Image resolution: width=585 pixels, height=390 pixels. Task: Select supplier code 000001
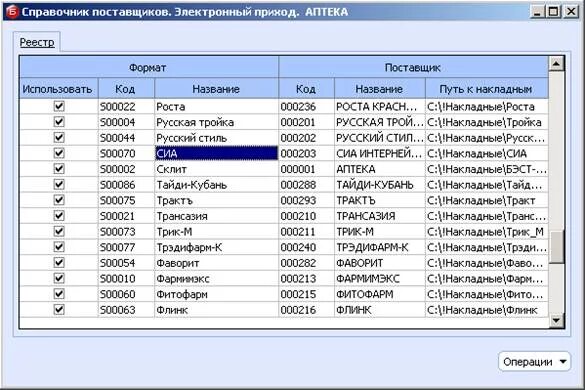(306, 169)
